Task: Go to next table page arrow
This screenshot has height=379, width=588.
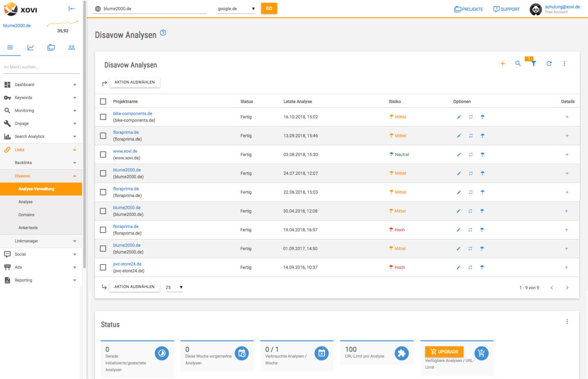Action: (x=567, y=288)
